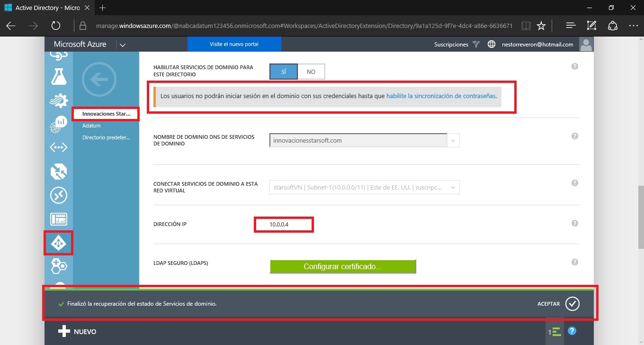Click the Suscripciones filter funnel icon
644x345 pixels.
pos(476,45)
